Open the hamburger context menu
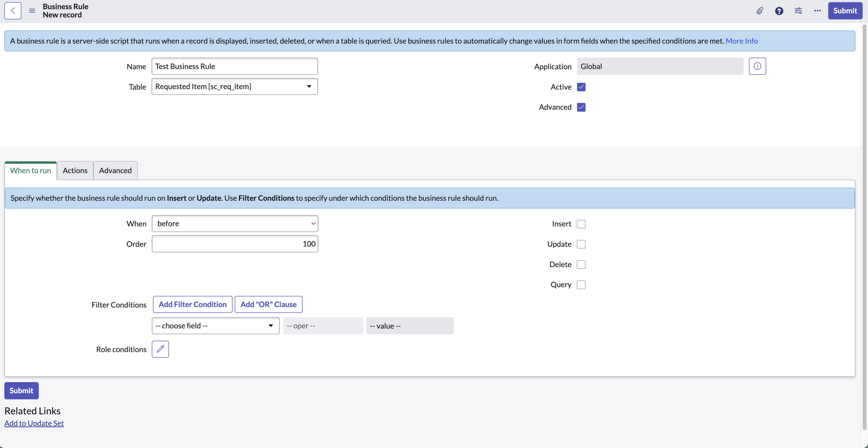This screenshot has width=868, height=448. point(32,10)
